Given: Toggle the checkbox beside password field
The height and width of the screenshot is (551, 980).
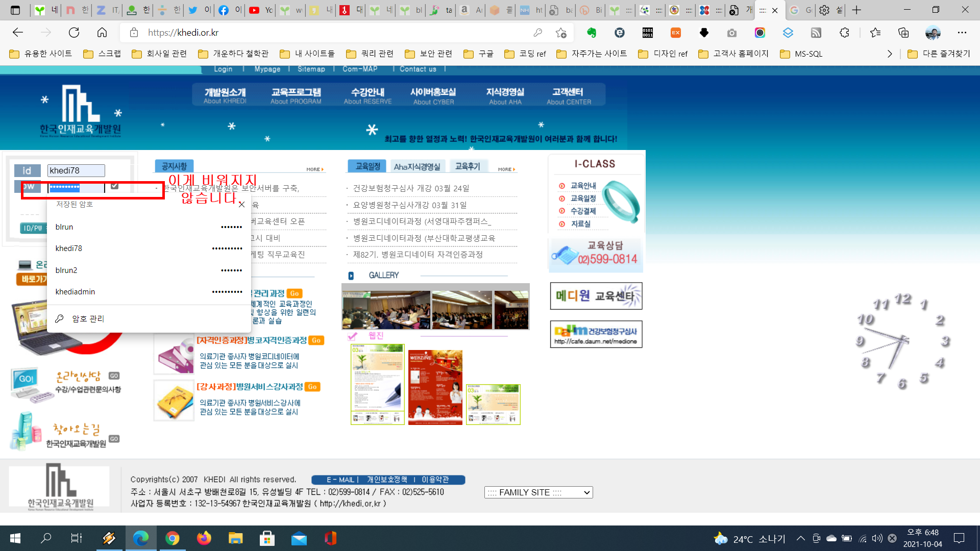Looking at the screenshot, I should (114, 186).
